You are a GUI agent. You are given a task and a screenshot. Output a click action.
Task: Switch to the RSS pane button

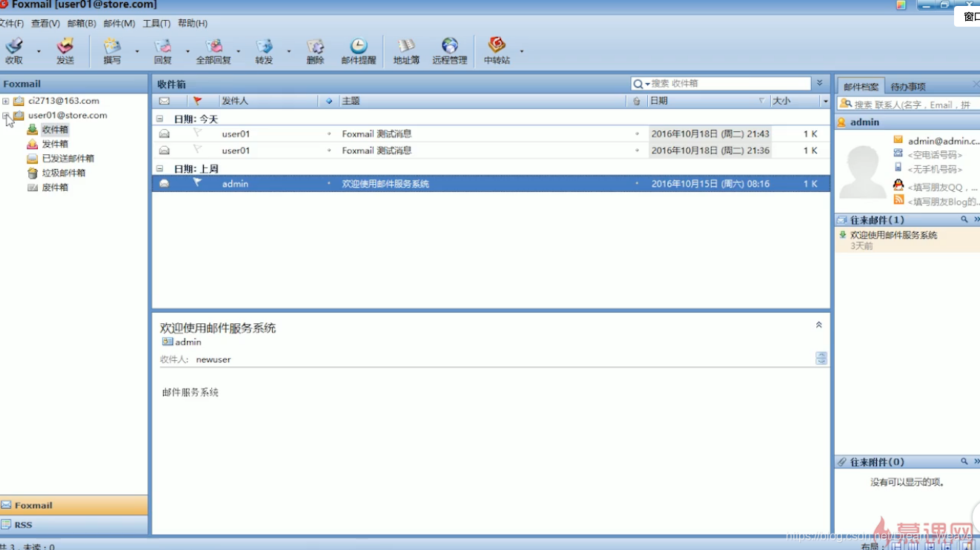click(x=74, y=525)
